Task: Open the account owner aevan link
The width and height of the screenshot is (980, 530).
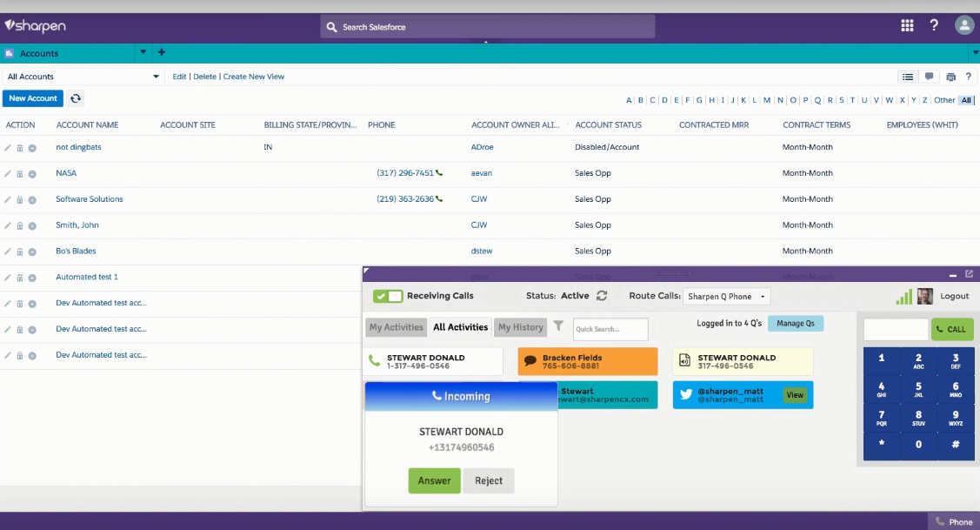Action: (481, 173)
